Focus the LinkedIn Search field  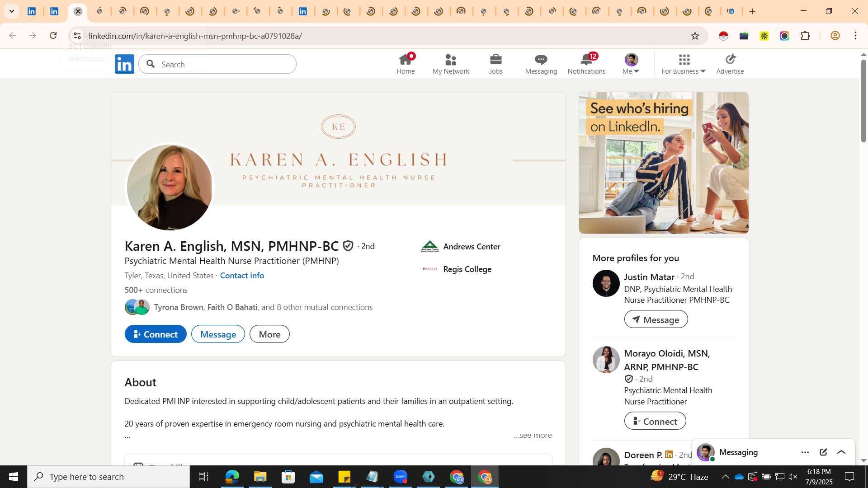pyautogui.click(x=217, y=64)
